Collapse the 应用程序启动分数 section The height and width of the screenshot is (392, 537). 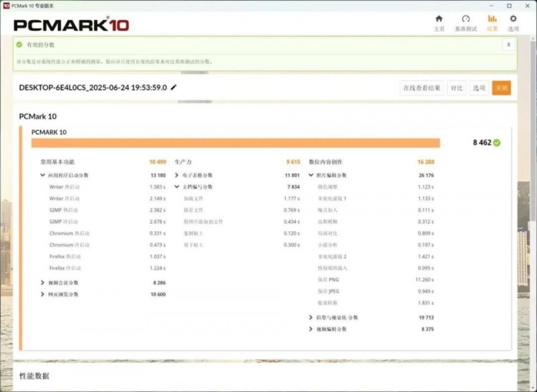(43, 175)
